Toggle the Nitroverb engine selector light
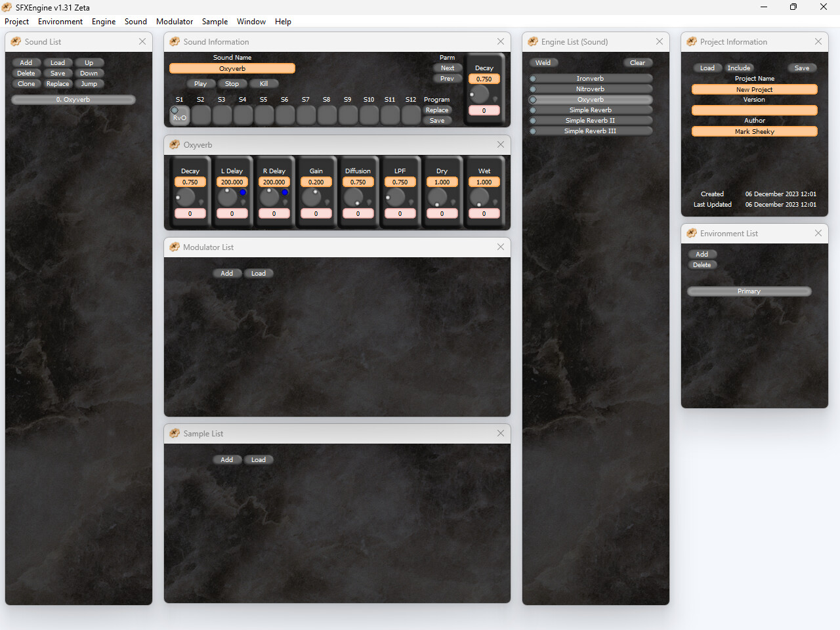Image resolution: width=840 pixels, height=630 pixels. click(532, 89)
